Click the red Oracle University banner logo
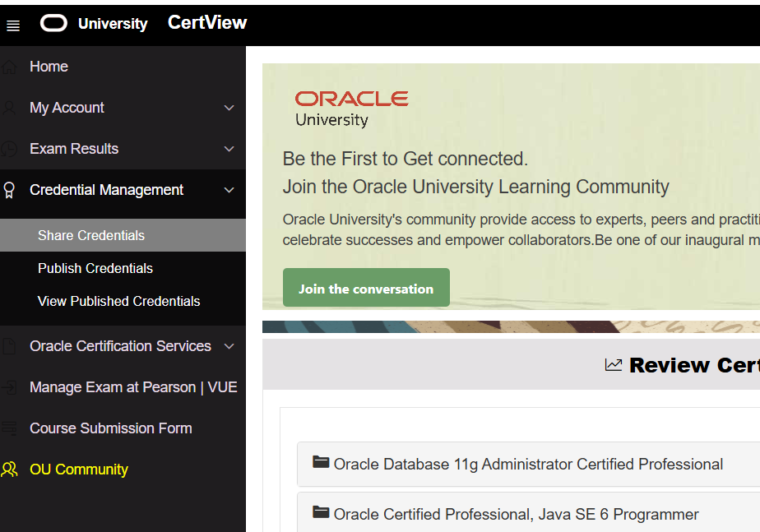This screenshot has height=532, width=760. point(352,109)
